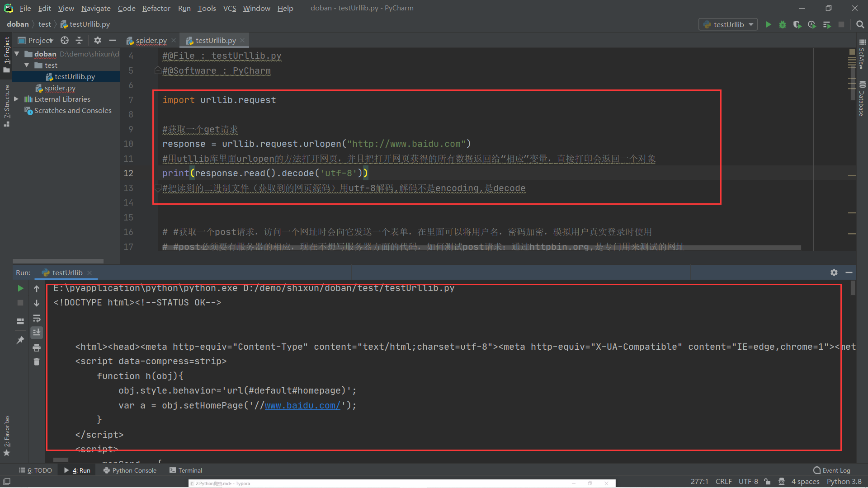The width and height of the screenshot is (868, 488).
Task: Run with Coverage icon in toolbar
Action: pos(797,24)
